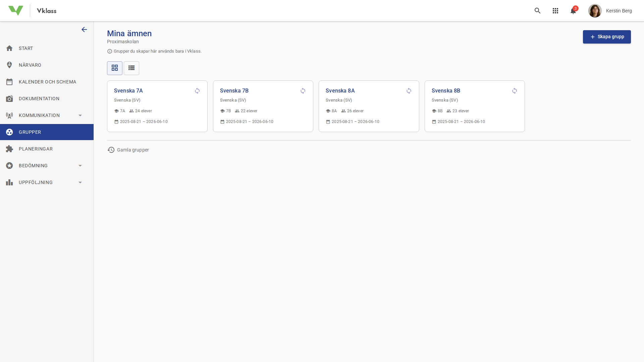Collapse the sidebar with the back arrow
This screenshot has width=644, height=362.
point(84,29)
